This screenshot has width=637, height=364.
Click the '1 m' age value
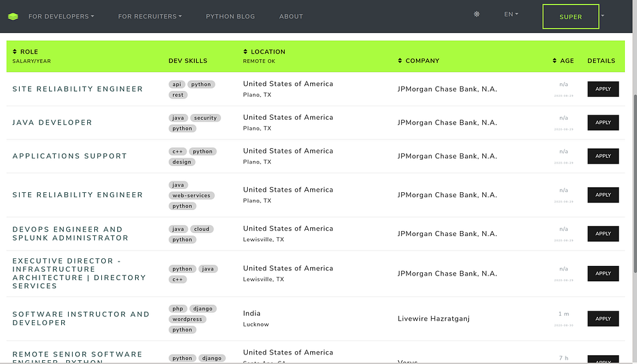(x=564, y=314)
